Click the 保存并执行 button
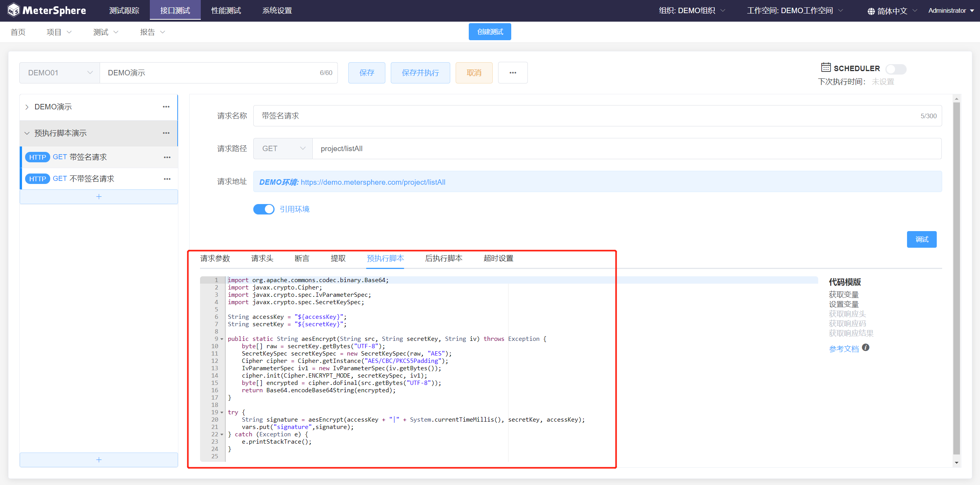The width and height of the screenshot is (980, 485). pos(420,73)
